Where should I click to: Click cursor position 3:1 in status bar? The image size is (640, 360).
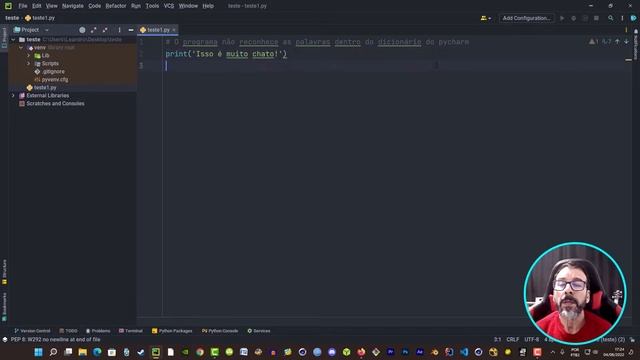498,340
